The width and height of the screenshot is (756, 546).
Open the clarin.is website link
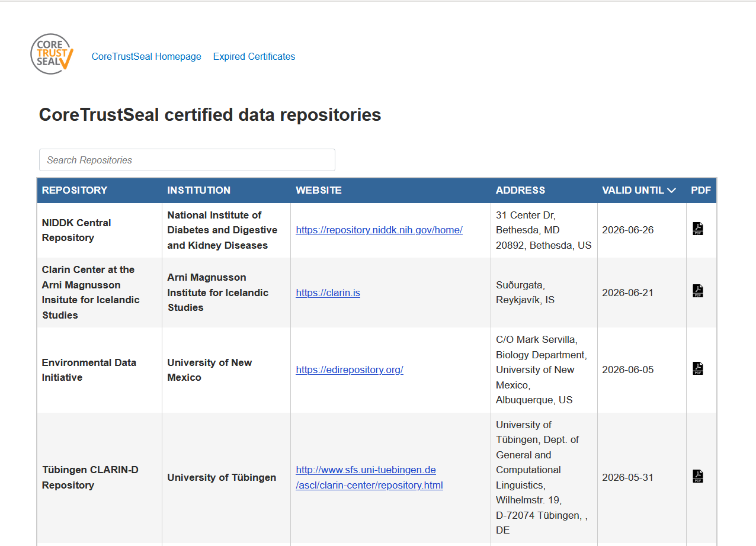click(328, 293)
